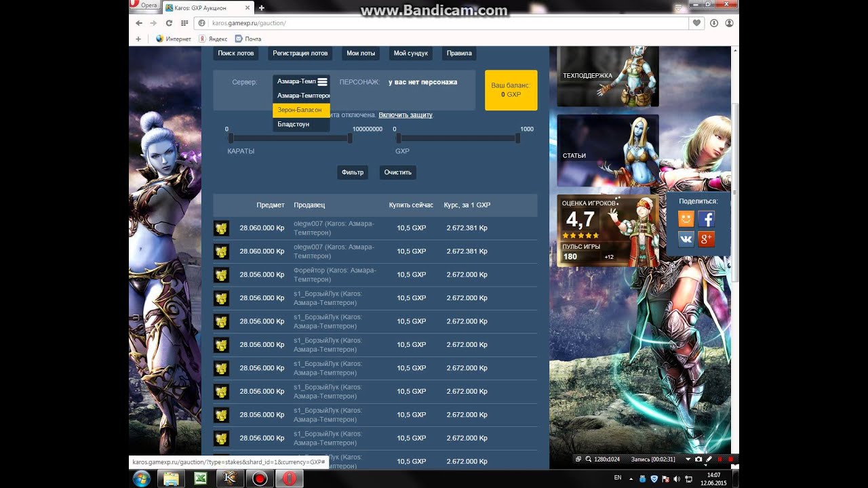
Task: Click the Ваш баланс GXP box
Action: tap(511, 90)
